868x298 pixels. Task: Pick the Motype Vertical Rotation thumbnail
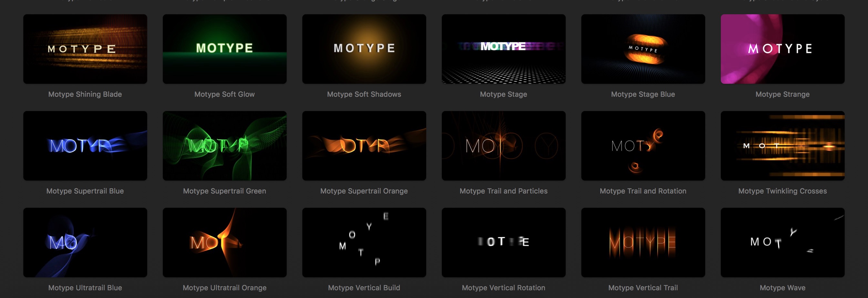(504, 243)
